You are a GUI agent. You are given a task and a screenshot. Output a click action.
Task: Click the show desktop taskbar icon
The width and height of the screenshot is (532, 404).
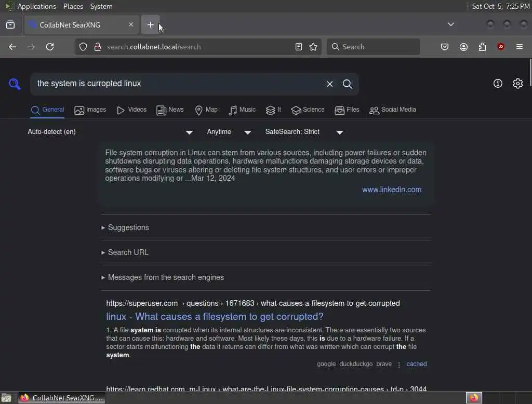[6, 398]
